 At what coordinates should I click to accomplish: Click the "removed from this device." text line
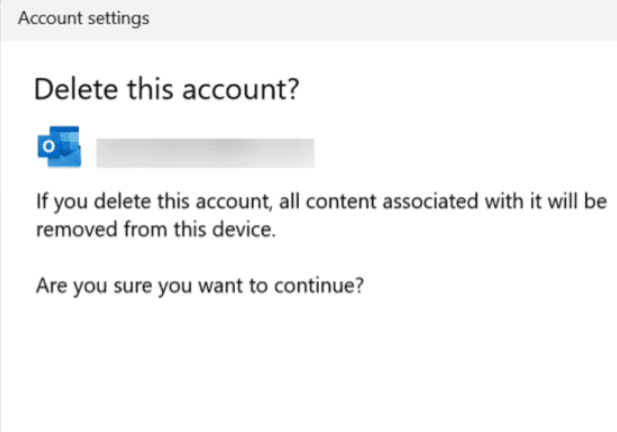[x=133, y=229]
